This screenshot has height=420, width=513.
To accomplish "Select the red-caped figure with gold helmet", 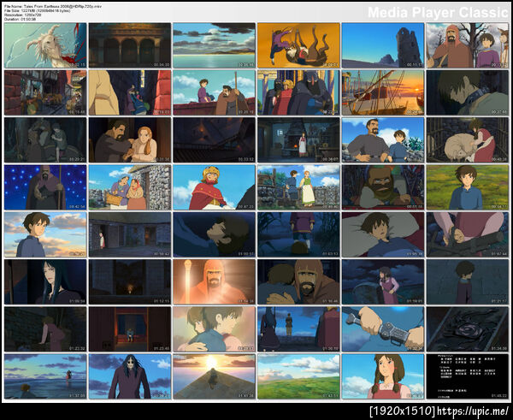I will [x=215, y=187].
